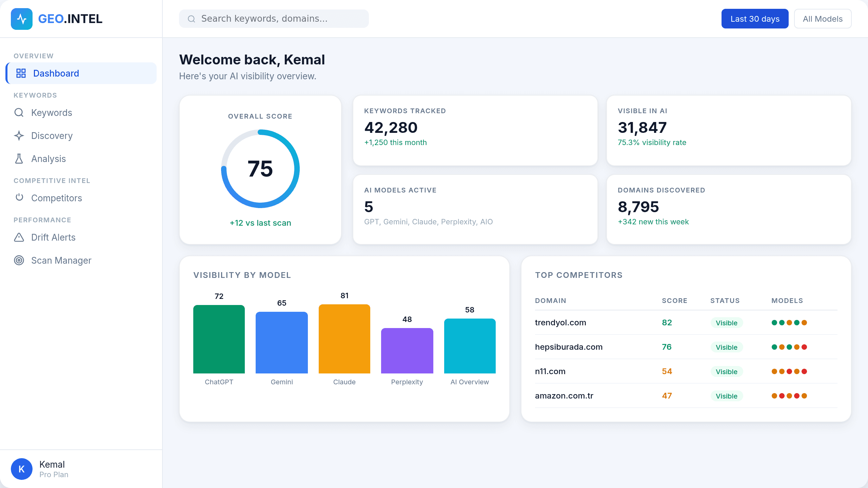Open the All Models selector

823,19
